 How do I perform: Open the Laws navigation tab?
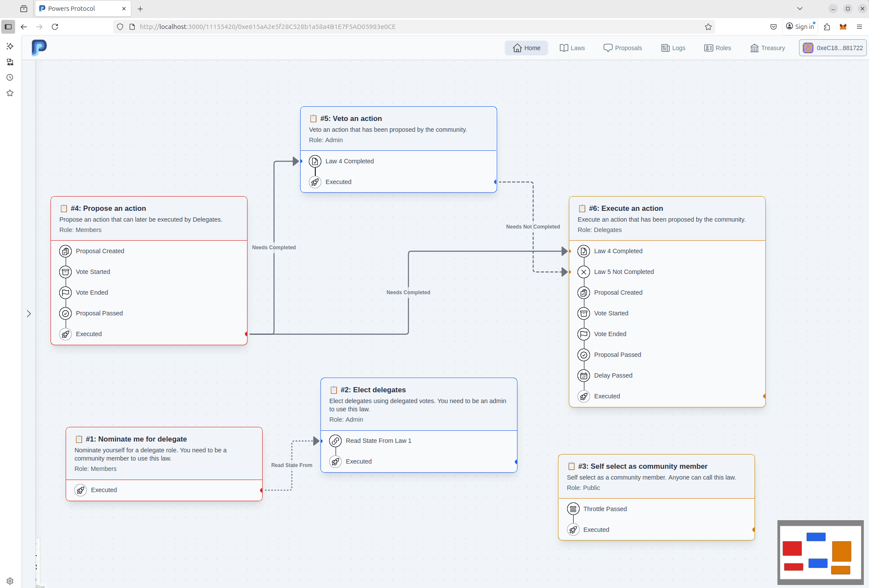coord(572,48)
